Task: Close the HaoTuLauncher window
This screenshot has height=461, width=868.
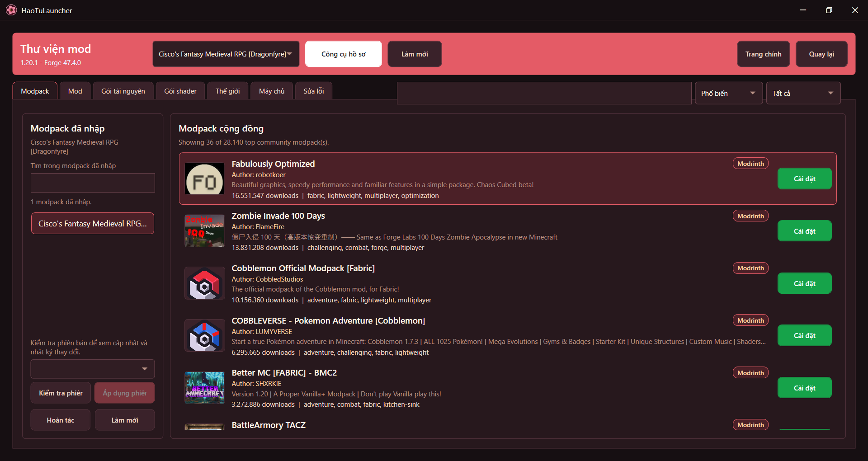Action: pyautogui.click(x=855, y=10)
